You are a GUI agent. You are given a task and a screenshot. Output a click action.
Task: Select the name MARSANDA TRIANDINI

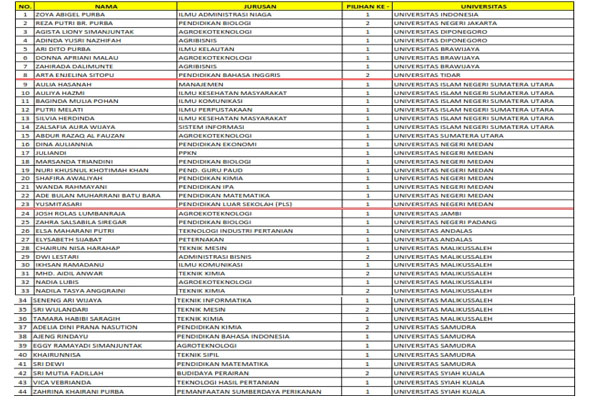click(x=74, y=162)
